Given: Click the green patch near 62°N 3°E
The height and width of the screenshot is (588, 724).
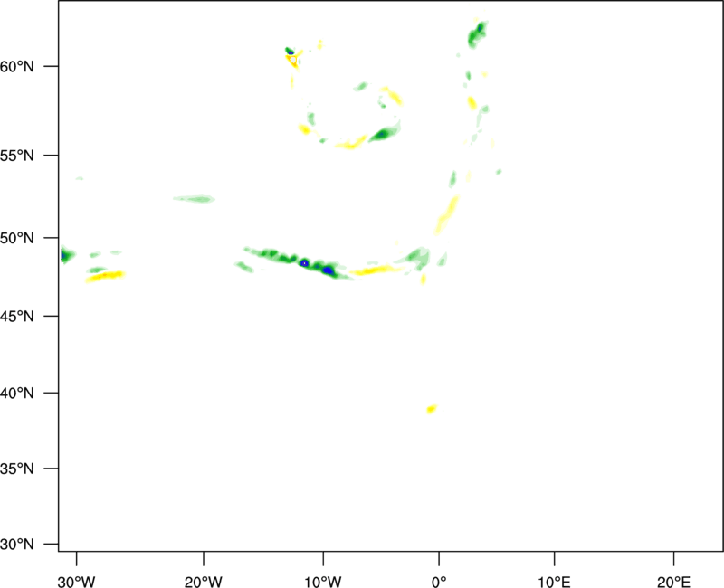Looking at the screenshot, I should coord(477,34).
